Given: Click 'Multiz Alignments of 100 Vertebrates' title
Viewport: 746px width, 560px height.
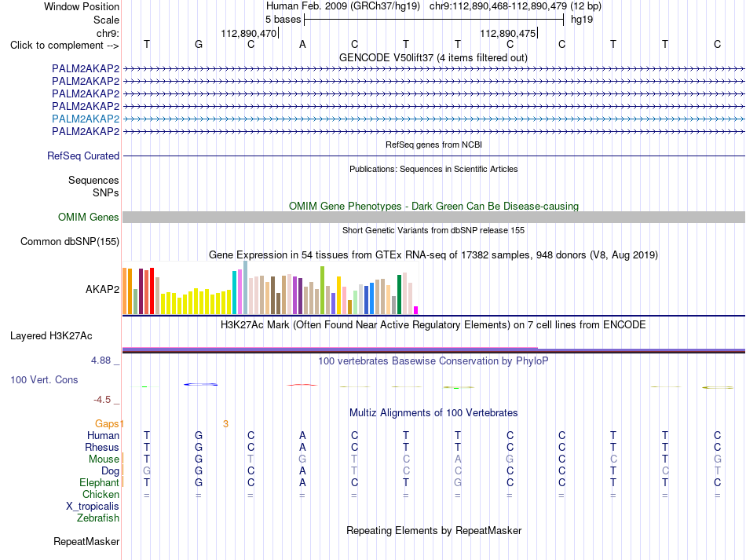Looking at the screenshot, I should (433, 413).
